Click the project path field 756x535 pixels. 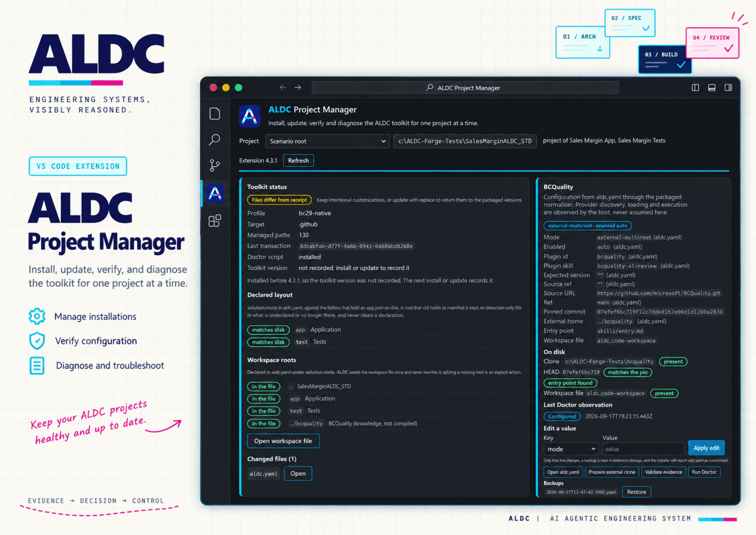[465, 141]
